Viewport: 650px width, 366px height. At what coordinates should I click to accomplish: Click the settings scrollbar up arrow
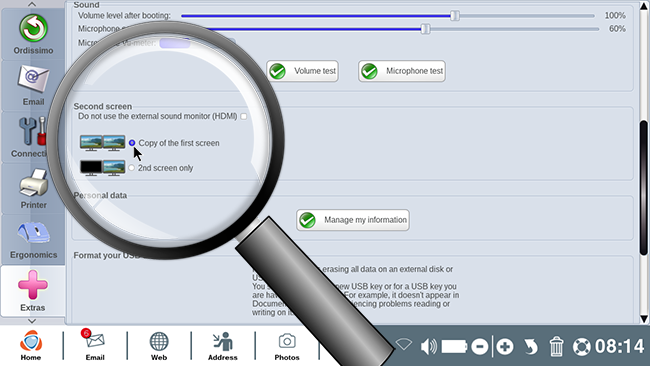644,6
